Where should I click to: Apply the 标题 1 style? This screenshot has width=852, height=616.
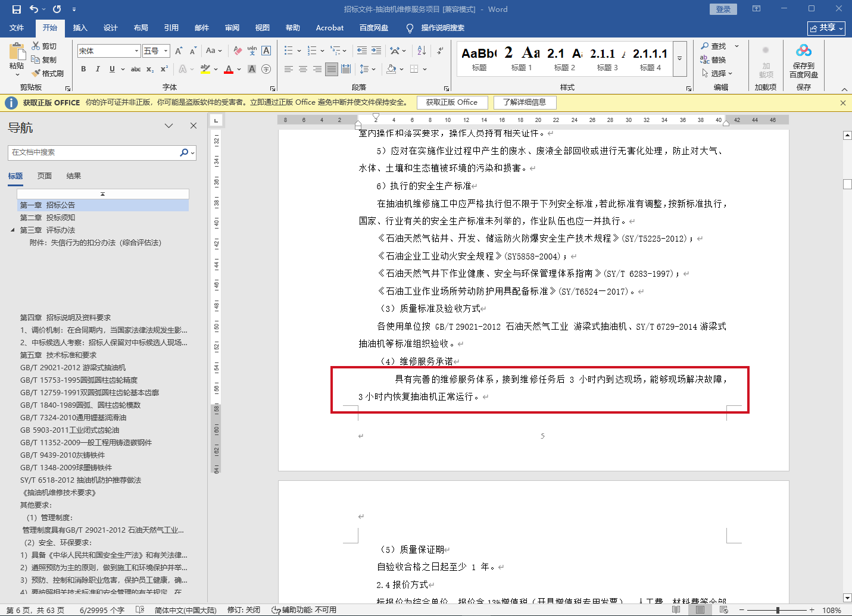click(x=522, y=58)
